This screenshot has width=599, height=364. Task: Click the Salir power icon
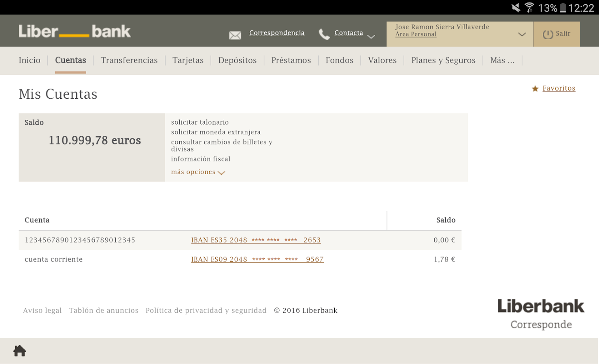(548, 34)
